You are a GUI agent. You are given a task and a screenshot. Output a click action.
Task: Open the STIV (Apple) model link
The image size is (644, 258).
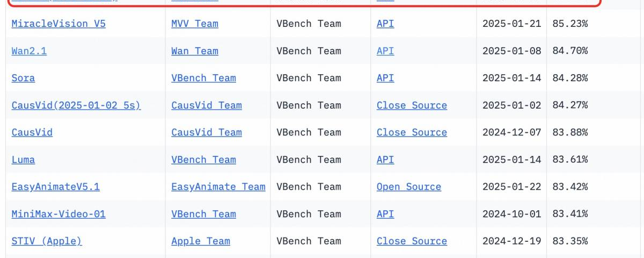pos(47,241)
